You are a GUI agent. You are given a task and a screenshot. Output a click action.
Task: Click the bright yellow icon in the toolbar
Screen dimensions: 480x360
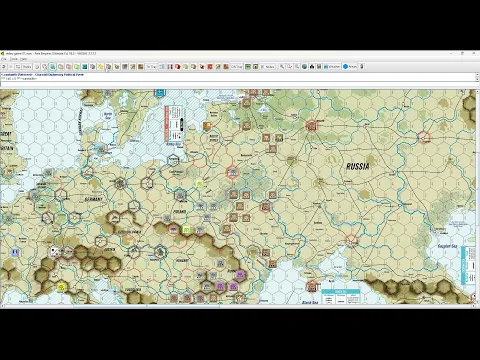click(100, 67)
